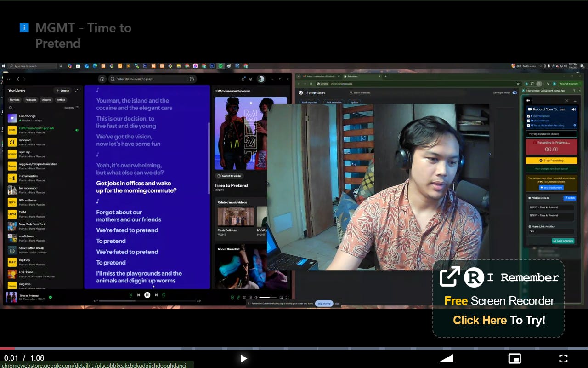Expand Your Library with the arrows icon
The width and height of the screenshot is (588, 368).
tap(77, 91)
